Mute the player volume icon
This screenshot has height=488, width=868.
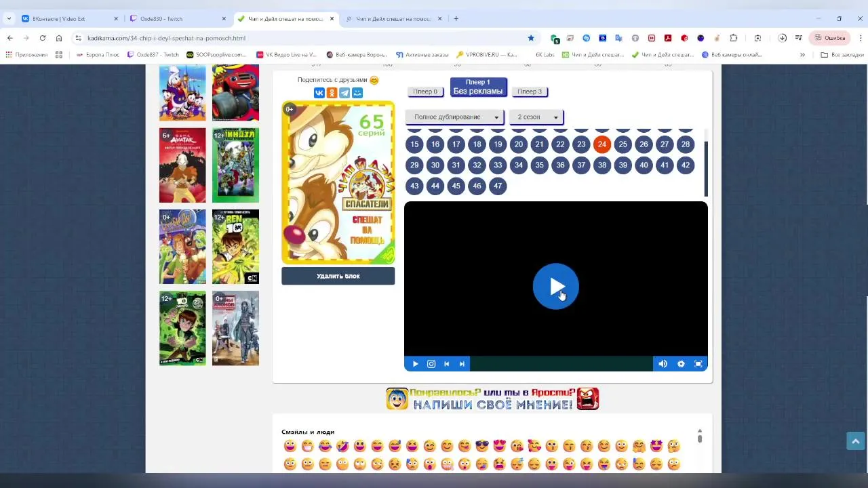[663, 364]
